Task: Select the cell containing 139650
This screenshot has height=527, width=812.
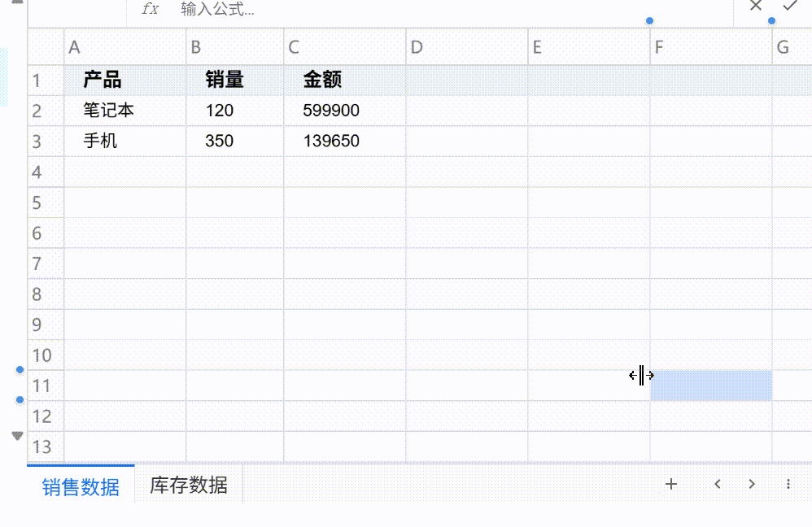Action: point(344,142)
